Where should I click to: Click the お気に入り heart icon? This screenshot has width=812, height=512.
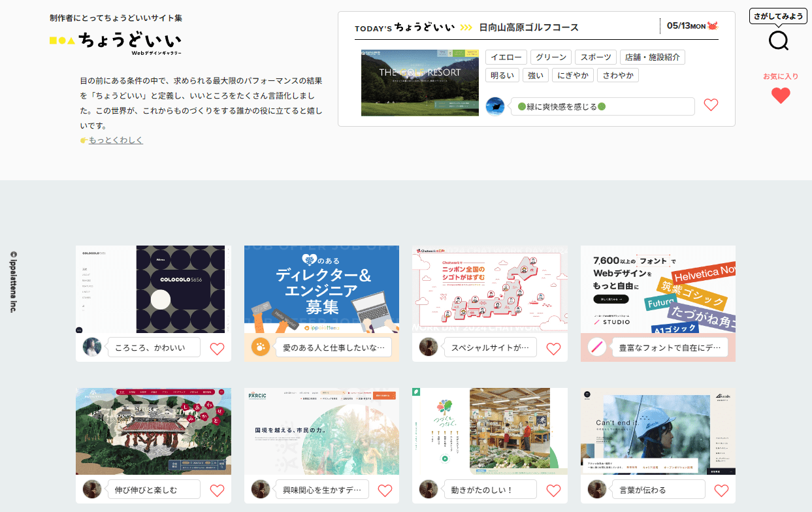click(780, 95)
